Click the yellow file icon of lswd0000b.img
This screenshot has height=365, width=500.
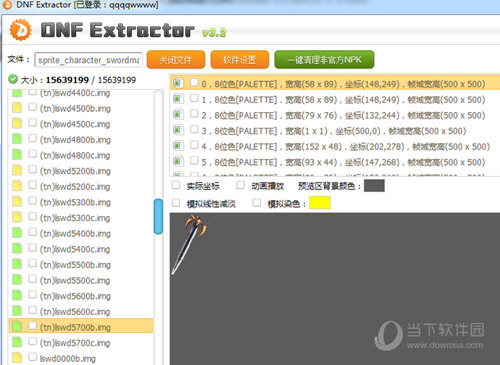coord(17,358)
